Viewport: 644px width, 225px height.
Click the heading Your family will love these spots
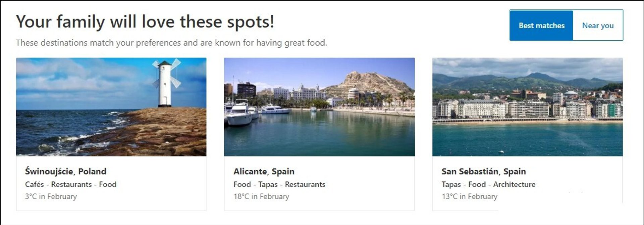coord(145,21)
